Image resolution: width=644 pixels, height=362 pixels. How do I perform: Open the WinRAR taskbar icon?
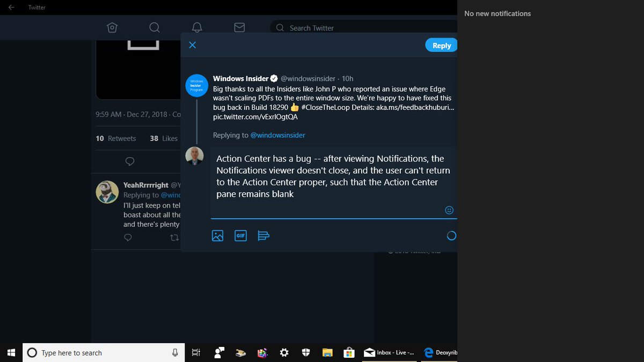pos(262,352)
